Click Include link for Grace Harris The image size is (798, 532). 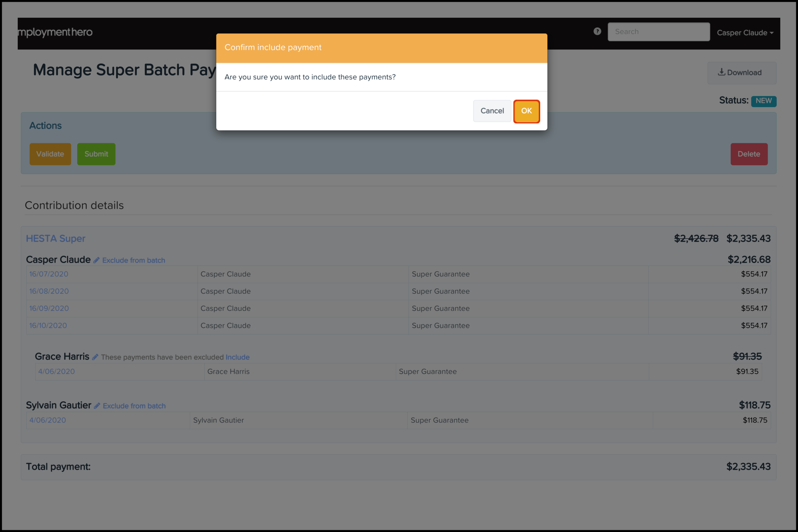pos(237,357)
